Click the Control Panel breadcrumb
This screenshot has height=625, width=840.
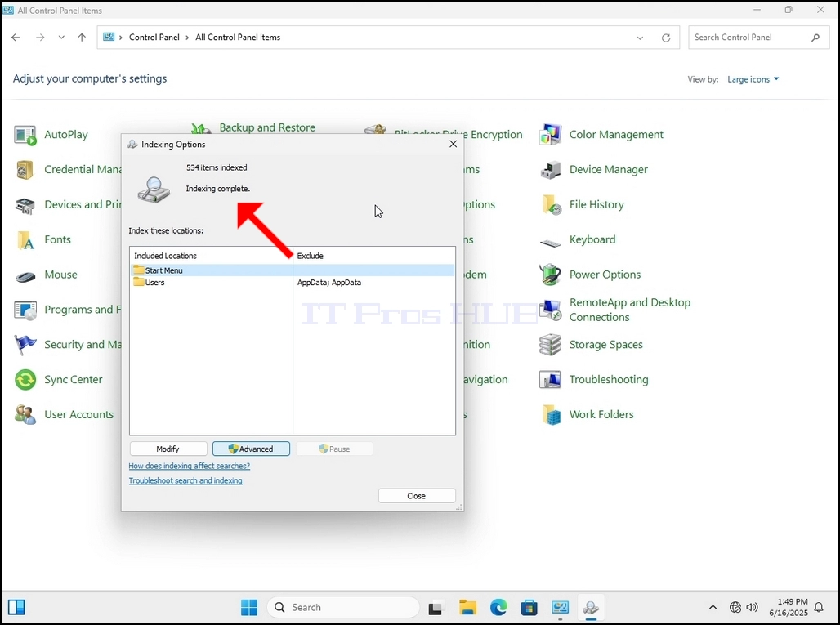(x=154, y=38)
